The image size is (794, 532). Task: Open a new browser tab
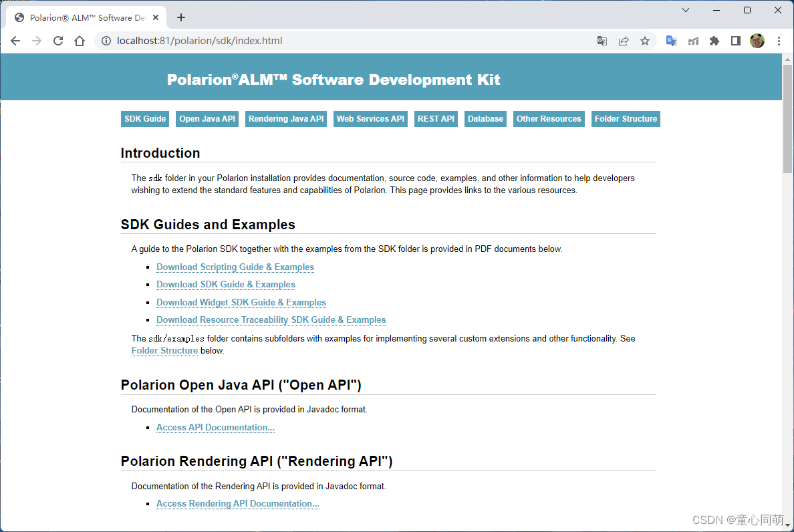[x=180, y=18]
